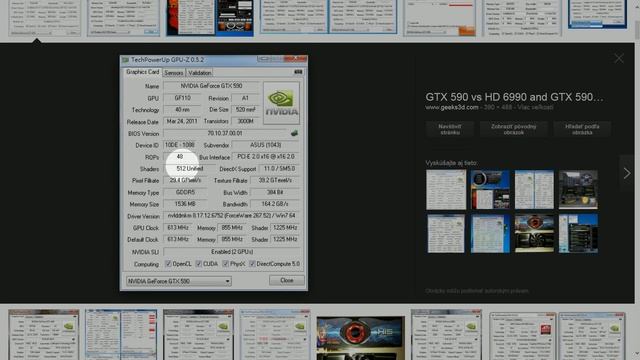Click the camera screenshot icon in GPU-Z
The width and height of the screenshot is (640, 360).
point(298,72)
